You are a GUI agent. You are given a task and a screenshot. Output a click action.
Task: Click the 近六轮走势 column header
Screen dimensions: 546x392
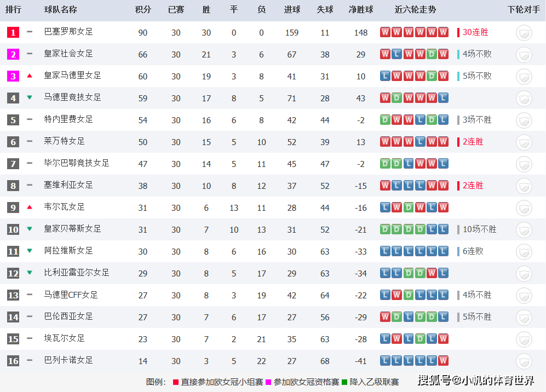pyautogui.click(x=415, y=9)
